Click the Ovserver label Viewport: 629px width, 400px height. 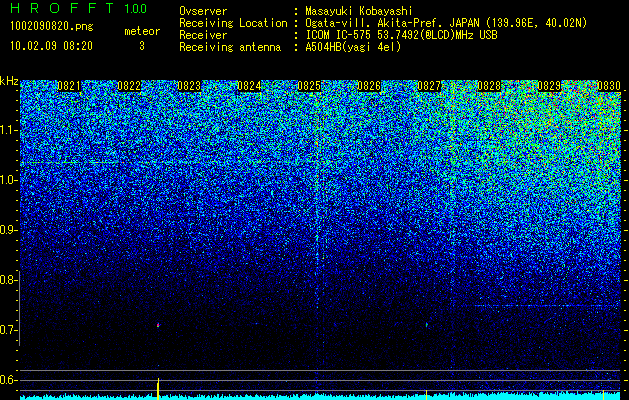[203, 11]
